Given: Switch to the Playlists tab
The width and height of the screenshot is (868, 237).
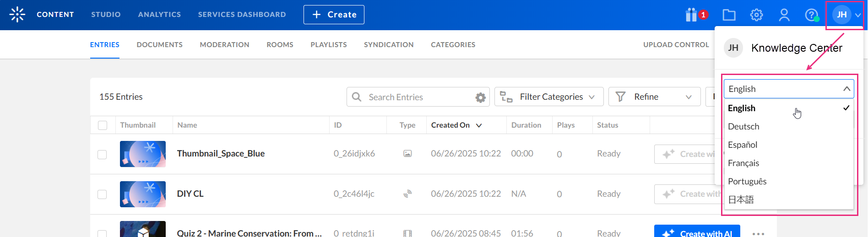Looking at the screenshot, I should 328,45.
